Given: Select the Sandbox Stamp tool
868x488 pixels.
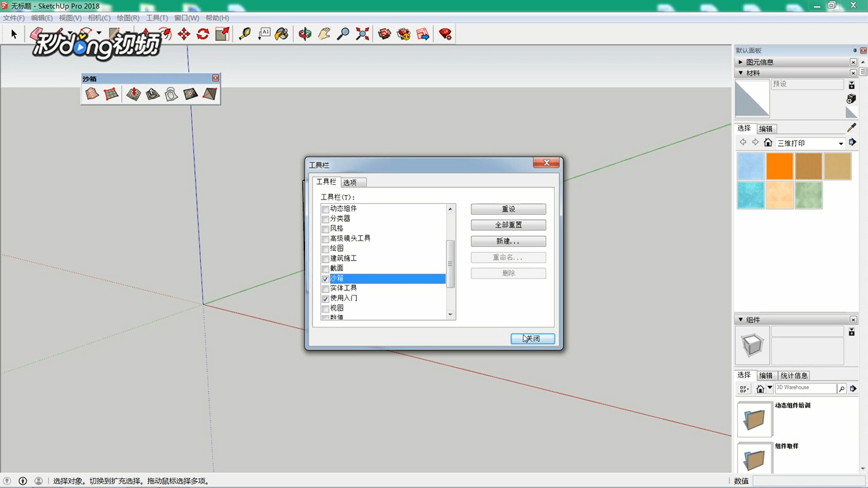Looking at the screenshot, I should [153, 94].
